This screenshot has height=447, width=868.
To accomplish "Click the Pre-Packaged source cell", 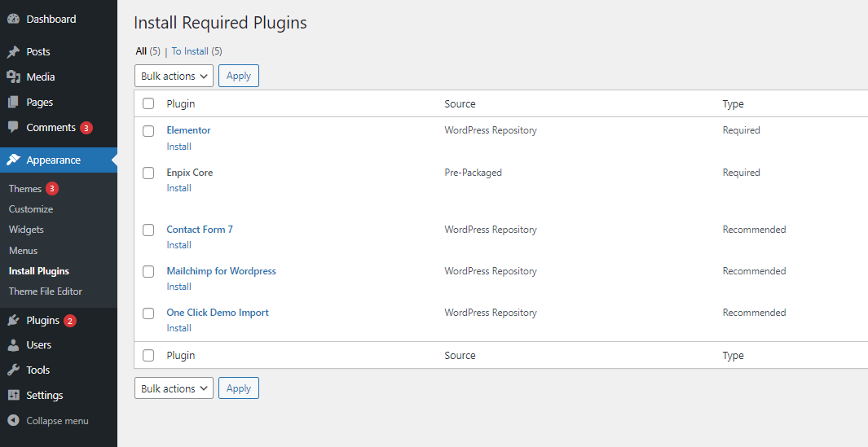I will click(474, 173).
